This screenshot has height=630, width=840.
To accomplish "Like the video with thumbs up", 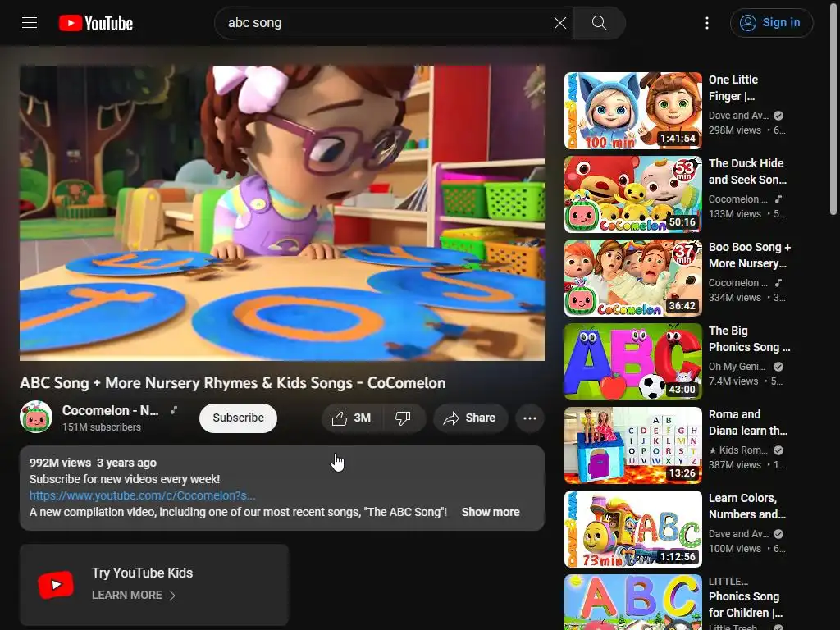I will pyautogui.click(x=351, y=418).
